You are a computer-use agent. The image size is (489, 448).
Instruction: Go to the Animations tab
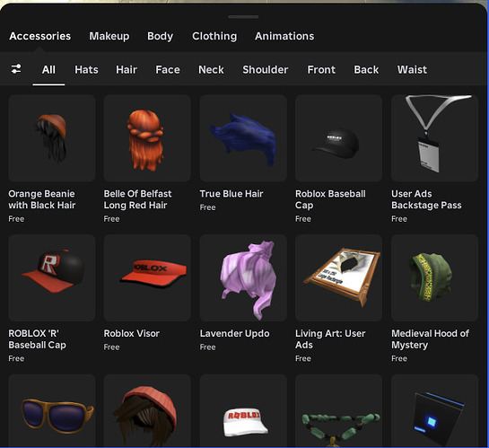point(284,36)
